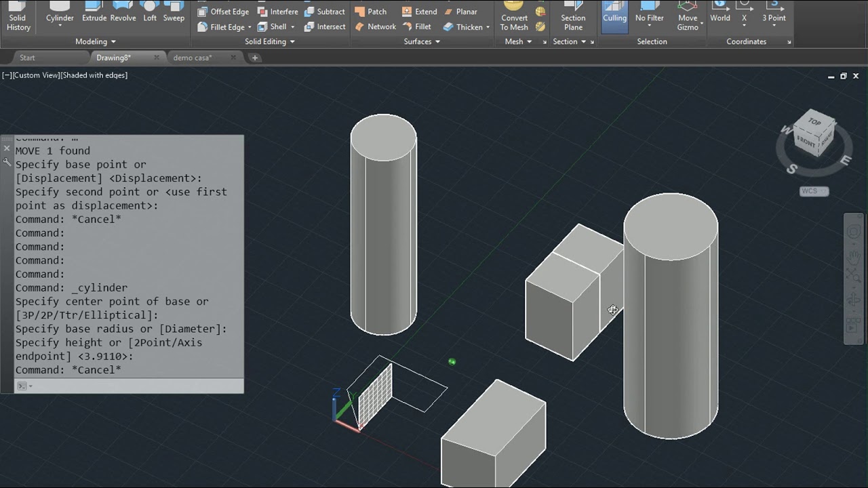Open the No Filter selection dropdown
The image size is (868, 488).
[x=650, y=26]
